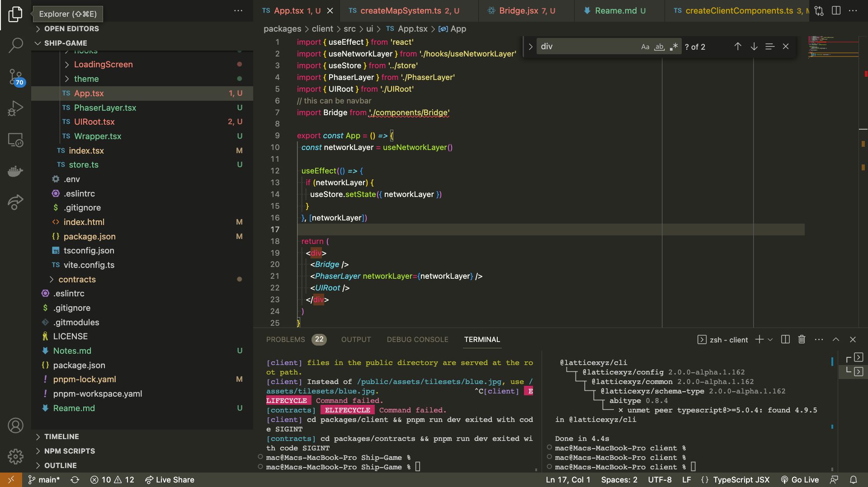This screenshot has height=487, width=868.
Task: Toggle Match Whole Word in find widget
Action: coord(660,47)
